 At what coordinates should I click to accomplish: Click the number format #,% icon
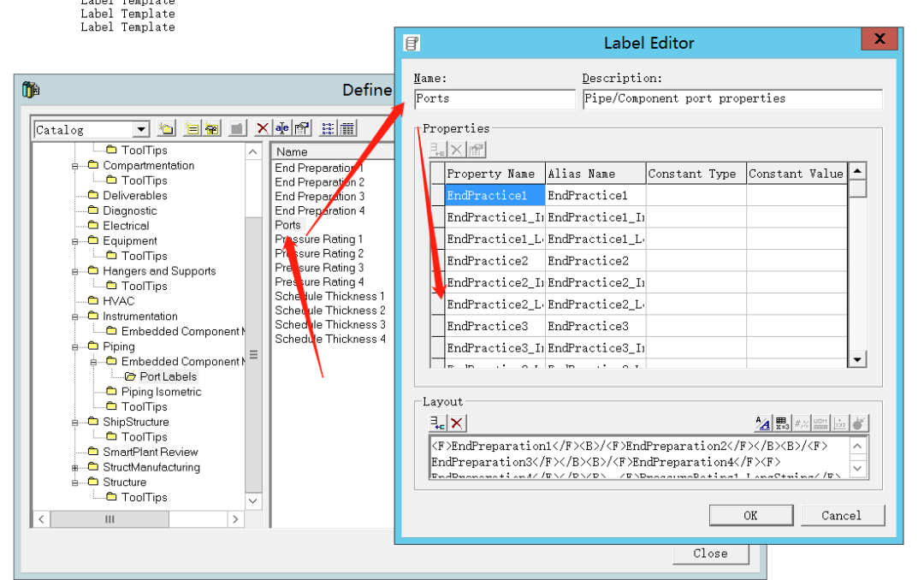tap(802, 423)
